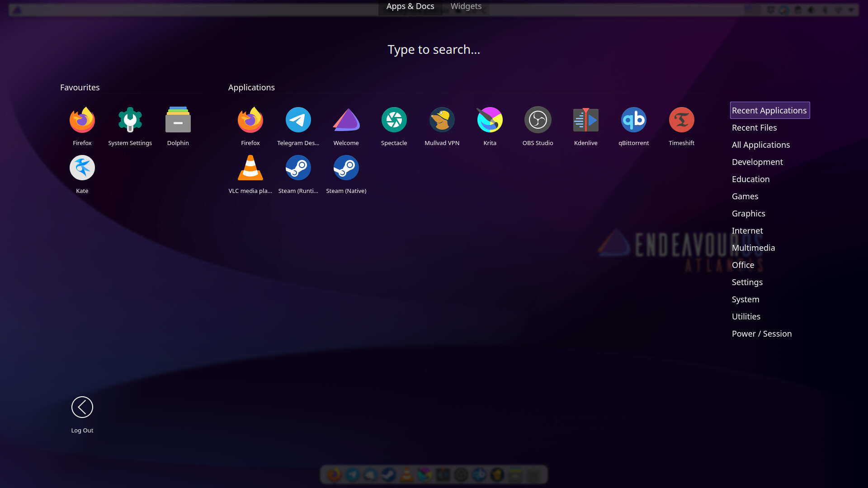Select Recent Applications category
This screenshot has width=868, height=488.
769,110
